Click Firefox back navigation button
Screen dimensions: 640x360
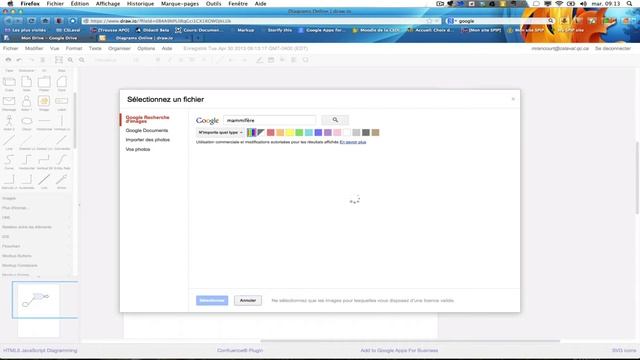point(8,20)
